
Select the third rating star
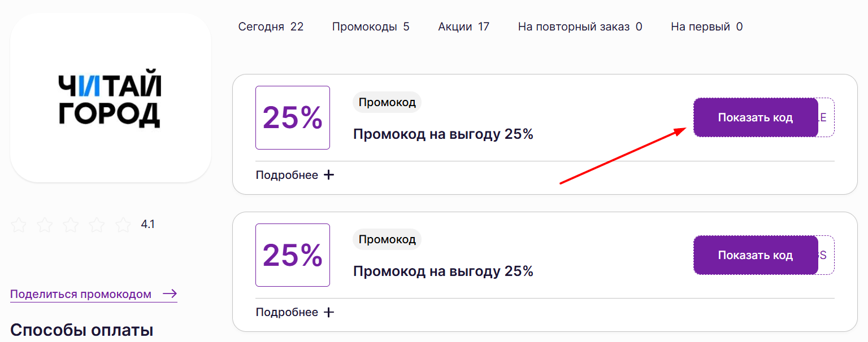pos(71,225)
